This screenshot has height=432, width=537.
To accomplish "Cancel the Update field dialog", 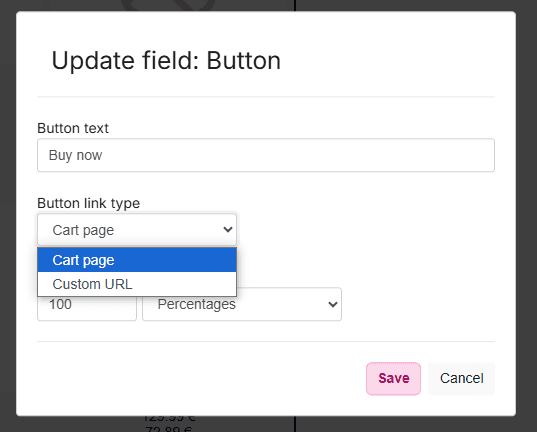I will click(462, 379).
